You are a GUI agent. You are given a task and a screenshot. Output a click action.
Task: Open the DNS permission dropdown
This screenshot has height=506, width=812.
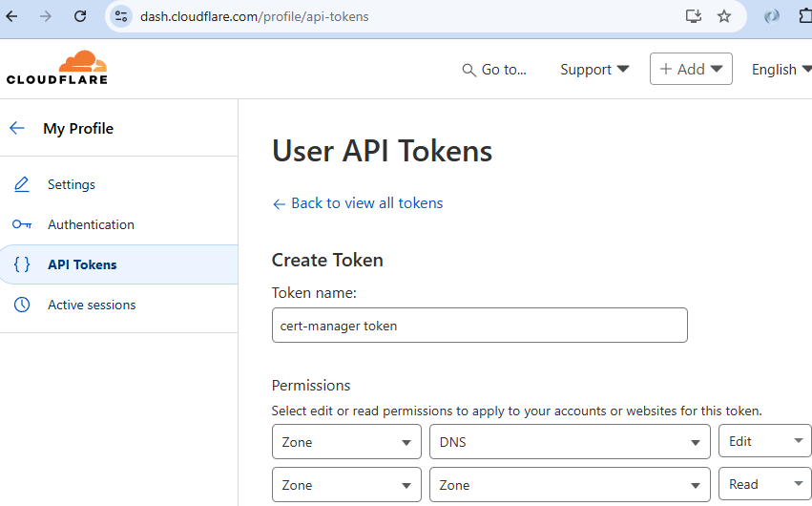[570, 442]
